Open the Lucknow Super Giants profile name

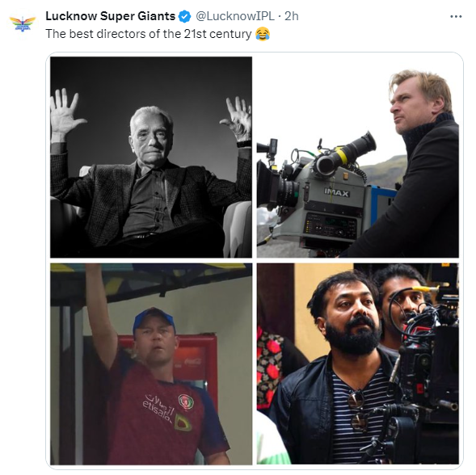(x=111, y=16)
